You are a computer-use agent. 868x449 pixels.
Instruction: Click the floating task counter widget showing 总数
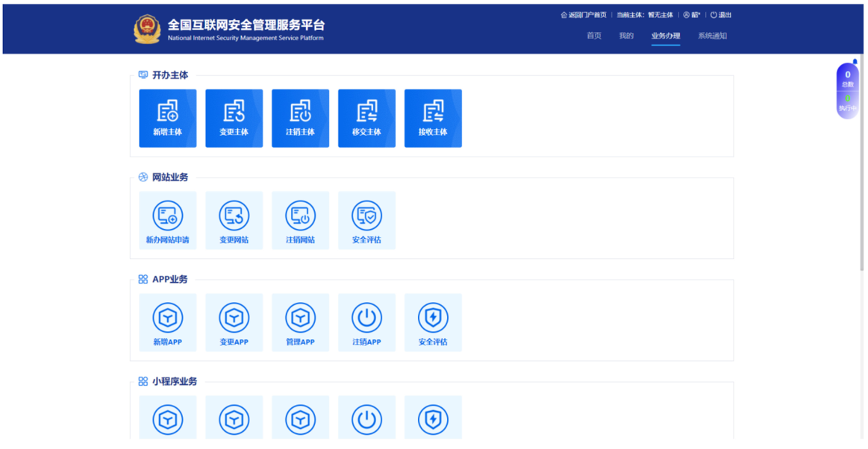(847, 79)
